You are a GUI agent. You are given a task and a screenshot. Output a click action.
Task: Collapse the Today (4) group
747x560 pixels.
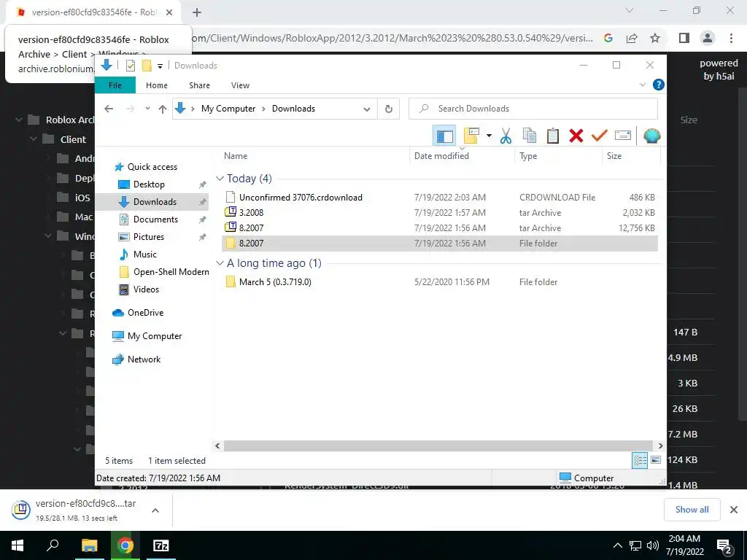coord(220,179)
